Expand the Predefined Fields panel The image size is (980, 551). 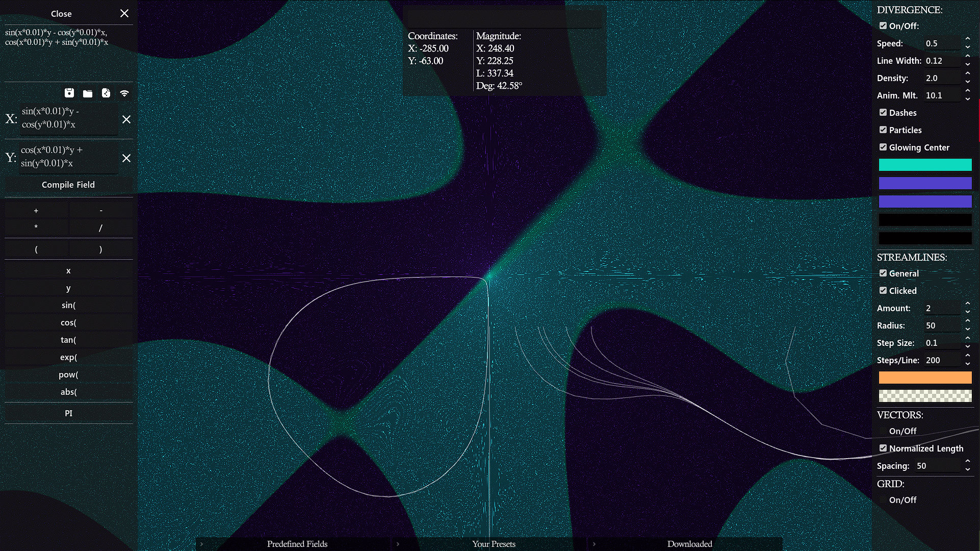pyautogui.click(x=297, y=544)
